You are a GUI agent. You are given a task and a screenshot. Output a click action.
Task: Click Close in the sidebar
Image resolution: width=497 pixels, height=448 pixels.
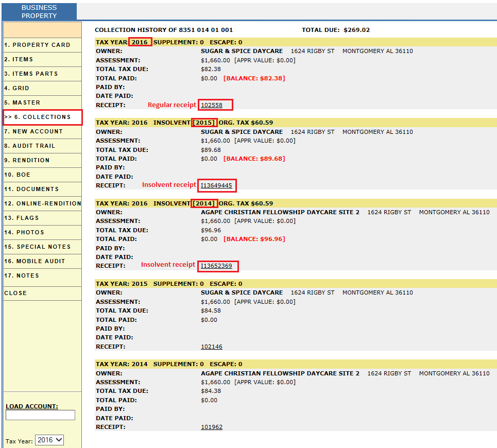tap(42, 294)
